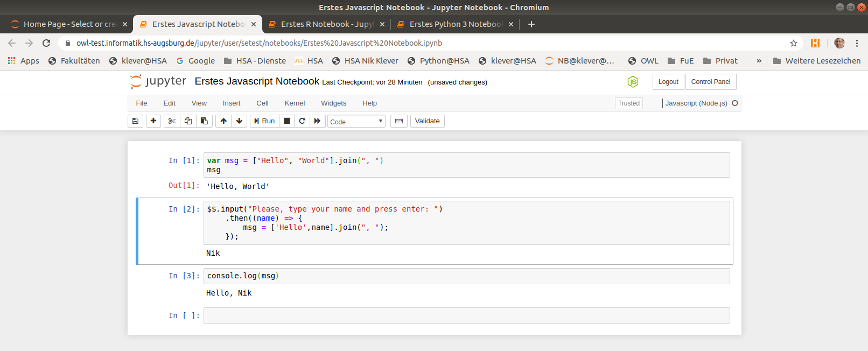The image size is (868, 351).
Task: Click the Validate button
Action: click(x=428, y=121)
